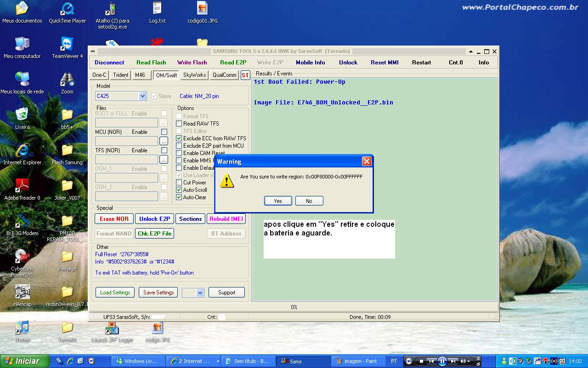Select the Tornado desktop folder
Viewport: 588px width, 368px height.
[67, 331]
